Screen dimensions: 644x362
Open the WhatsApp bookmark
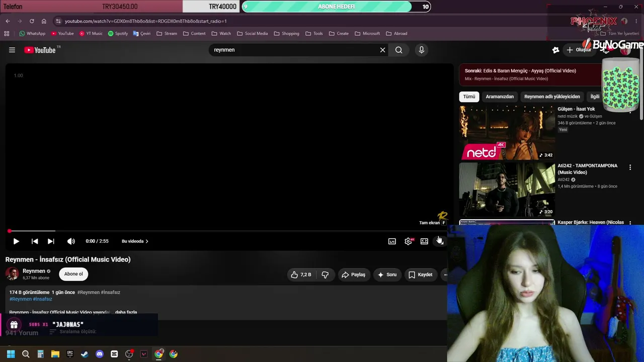pyautogui.click(x=32, y=34)
